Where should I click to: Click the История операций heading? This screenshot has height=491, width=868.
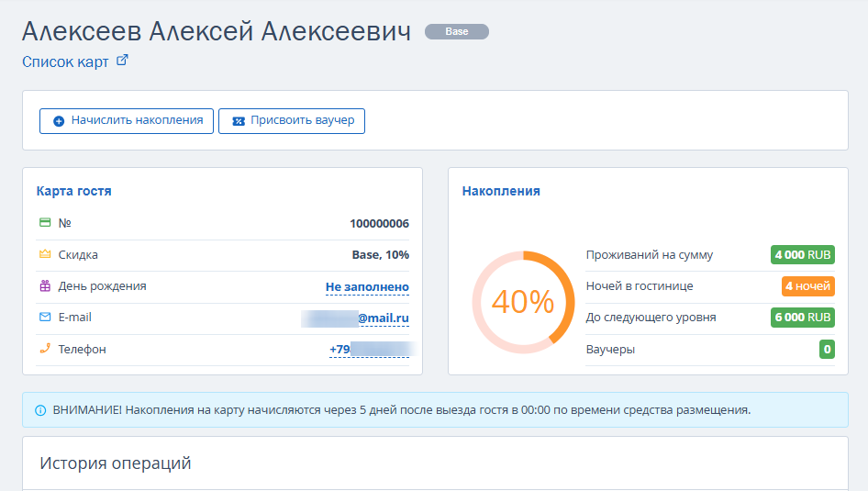116,463
